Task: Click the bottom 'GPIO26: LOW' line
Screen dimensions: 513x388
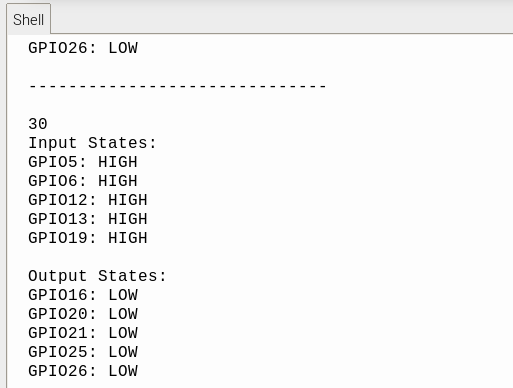Action: pos(83,371)
